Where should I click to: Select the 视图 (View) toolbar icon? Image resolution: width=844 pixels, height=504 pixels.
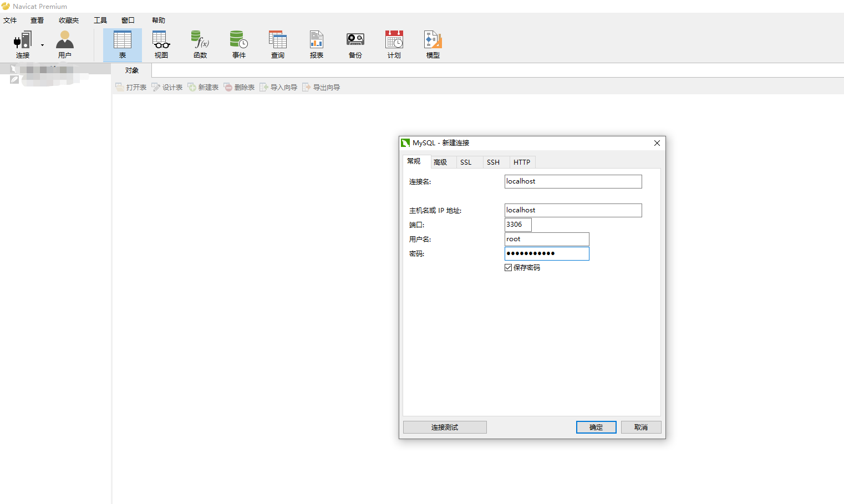click(161, 44)
